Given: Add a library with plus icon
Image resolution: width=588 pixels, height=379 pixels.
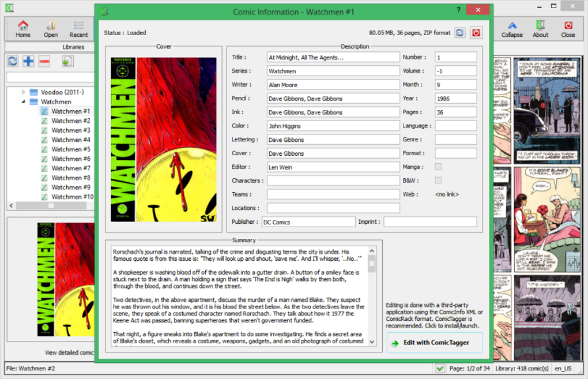Looking at the screenshot, I should tap(28, 61).
